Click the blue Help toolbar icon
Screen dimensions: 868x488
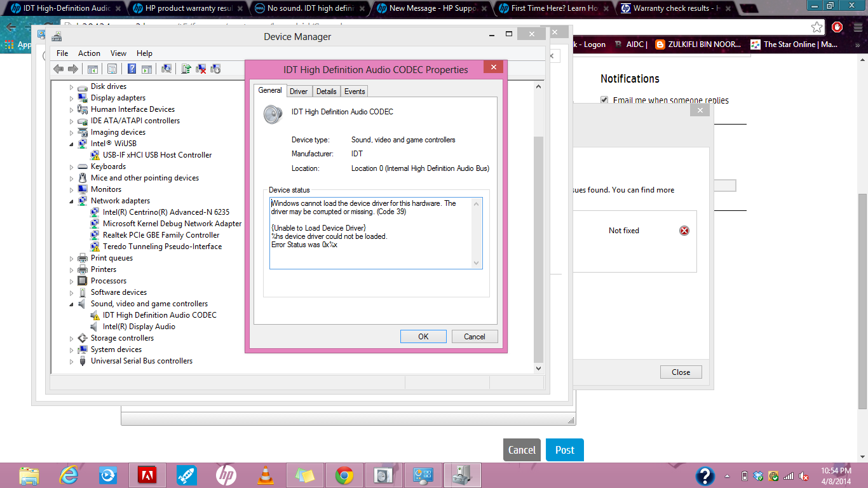[x=132, y=69]
